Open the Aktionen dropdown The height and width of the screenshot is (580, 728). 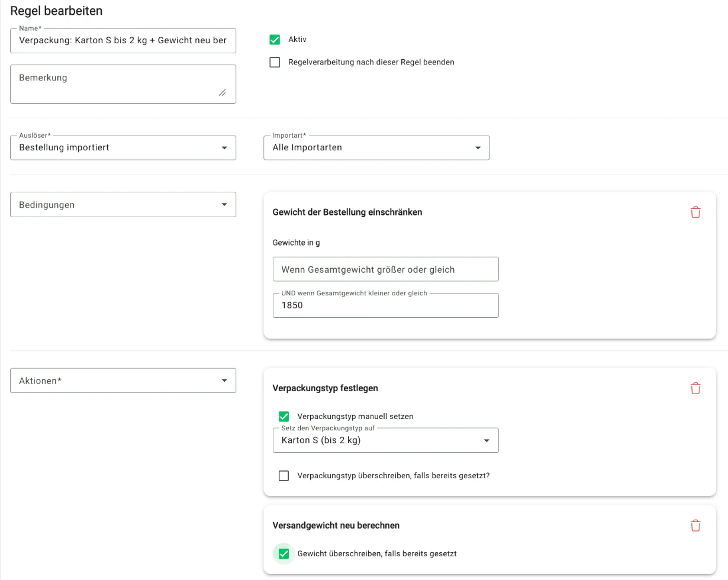click(x=123, y=381)
